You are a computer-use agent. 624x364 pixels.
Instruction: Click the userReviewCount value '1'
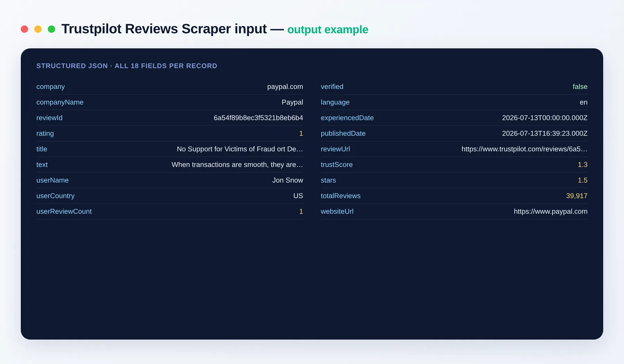click(x=301, y=211)
